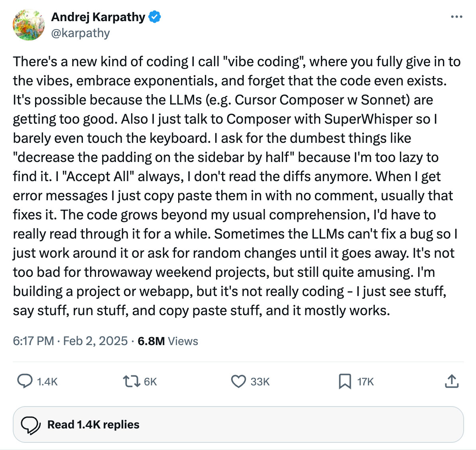This screenshot has height=450, width=476.
Task: Click Andrej Karpathy's profile picture
Action: (x=28, y=25)
